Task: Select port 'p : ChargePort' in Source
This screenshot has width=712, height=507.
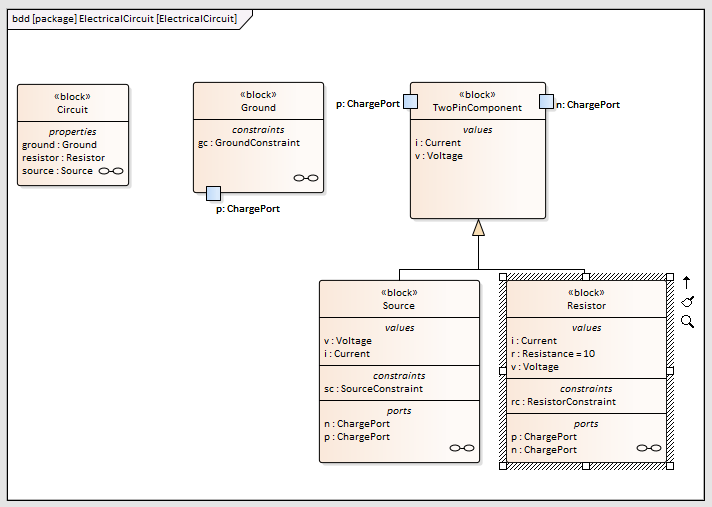Action: (x=357, y=437)
